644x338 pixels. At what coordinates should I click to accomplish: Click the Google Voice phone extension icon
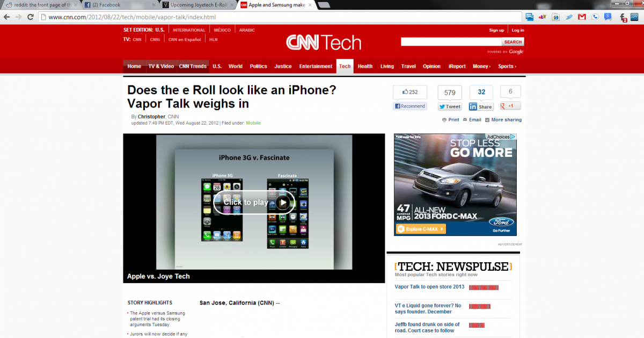coord(595,17)
